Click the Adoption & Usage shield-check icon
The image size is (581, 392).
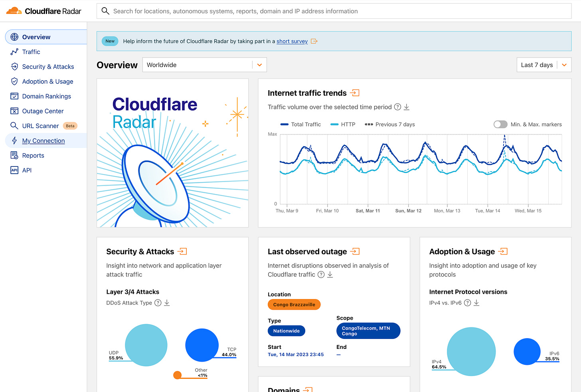(x=14, y=81)
